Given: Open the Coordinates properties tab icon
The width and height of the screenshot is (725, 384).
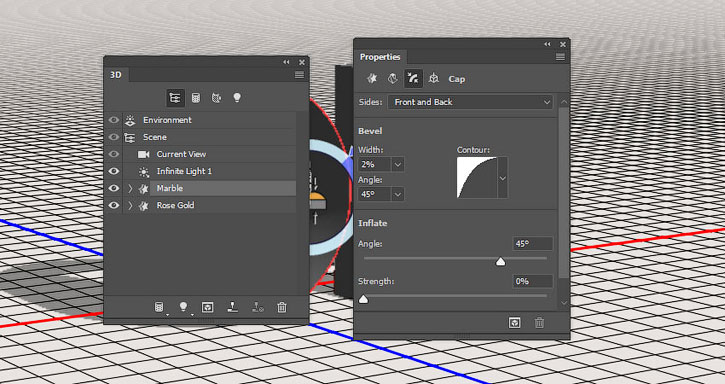Looking at the screenshot, I should tap(434, 79).
